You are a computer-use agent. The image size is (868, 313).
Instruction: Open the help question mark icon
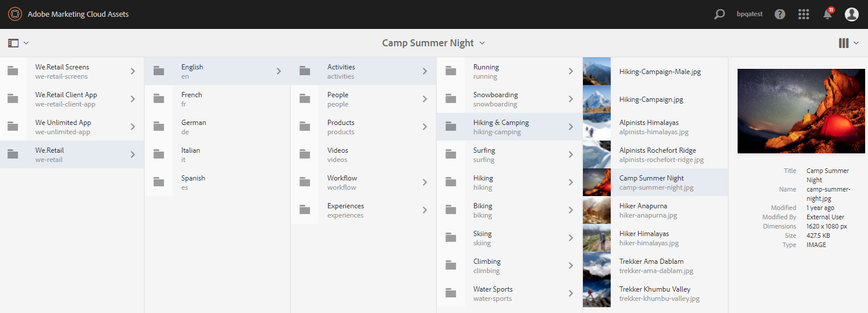(x=780, y=14)
